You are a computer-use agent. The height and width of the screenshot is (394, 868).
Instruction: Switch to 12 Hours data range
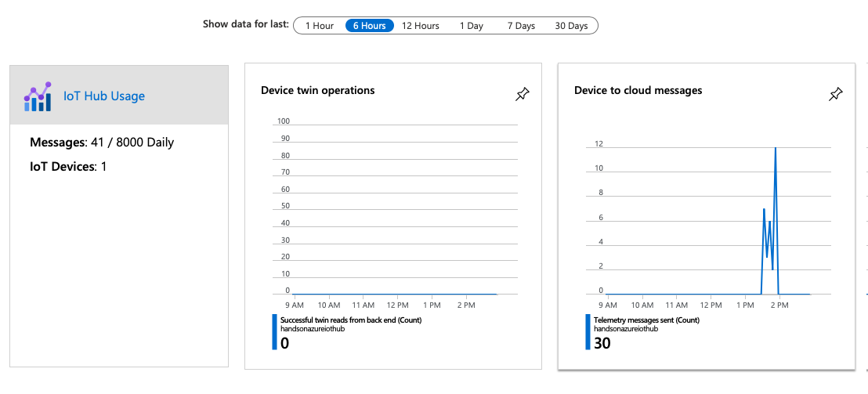pos(421,26)
